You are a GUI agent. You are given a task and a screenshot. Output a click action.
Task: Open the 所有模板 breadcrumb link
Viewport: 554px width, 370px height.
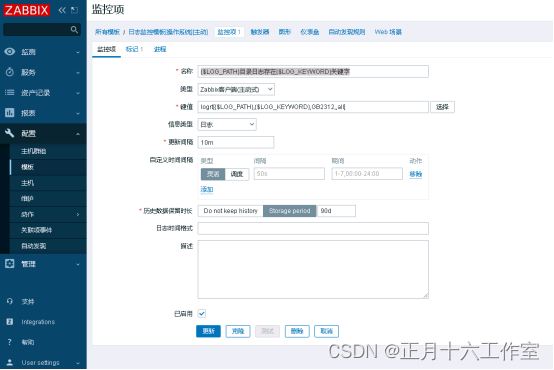click(x=107, y=32)
